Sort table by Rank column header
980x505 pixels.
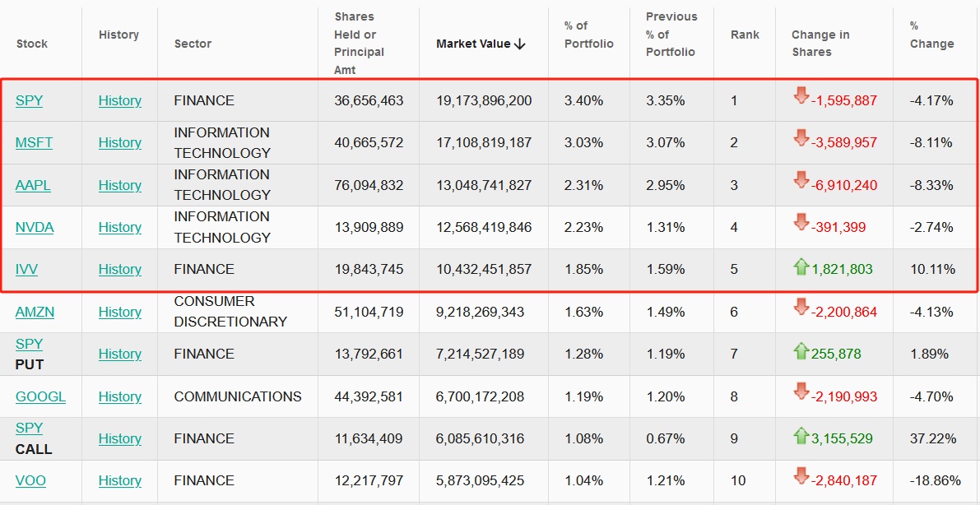point(745,35)
